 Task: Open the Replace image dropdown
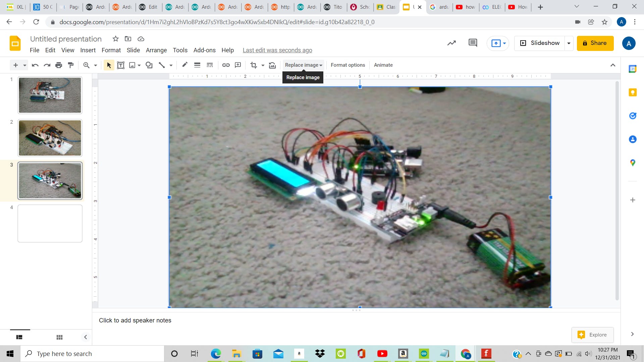click(x=304, y=65)
